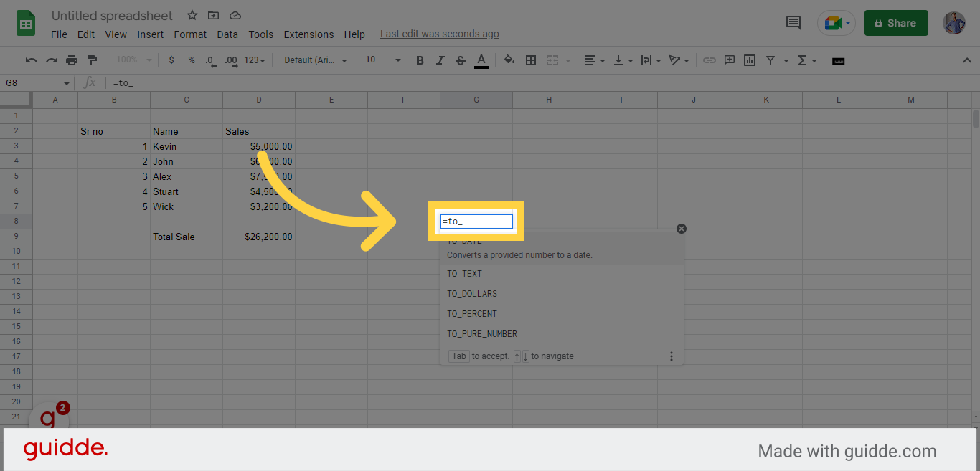Select the column G header
The image size is (980, 471).
tap(476, 100)
